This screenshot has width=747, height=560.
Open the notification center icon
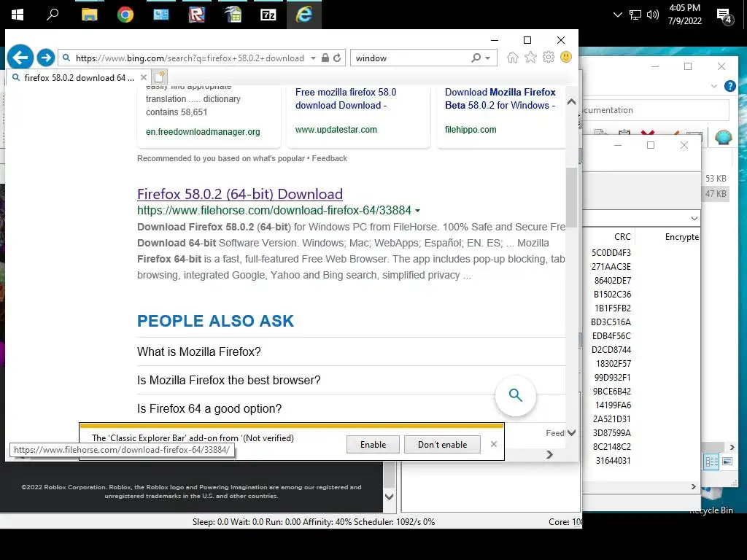[725, 16]
